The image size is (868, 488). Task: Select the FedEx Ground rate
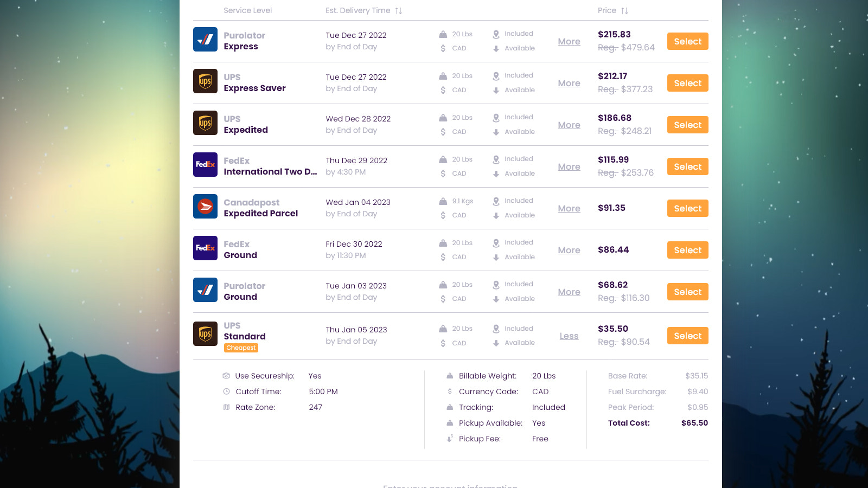tap(688, 250)
